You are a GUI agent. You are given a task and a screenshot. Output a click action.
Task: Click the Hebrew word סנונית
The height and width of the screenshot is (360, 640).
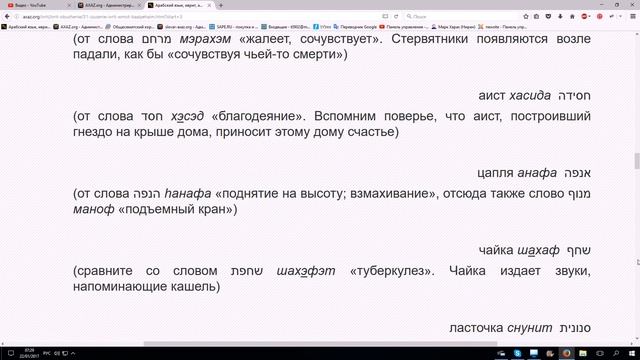point(575,328)
